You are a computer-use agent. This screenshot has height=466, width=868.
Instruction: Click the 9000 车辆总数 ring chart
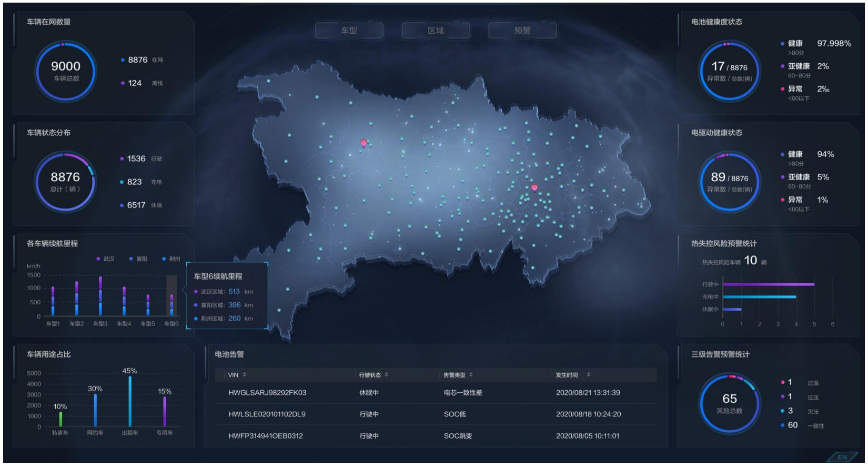[x=66, y=71]
